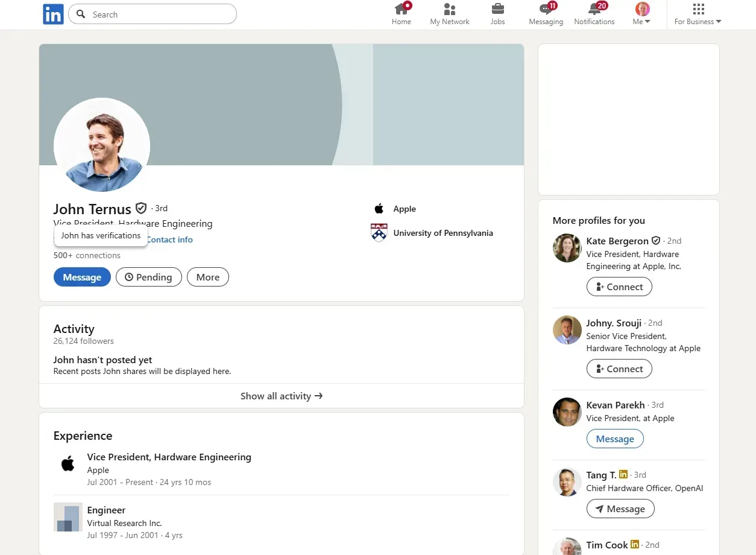
Task: Connect with Kate Bergeron
Action: pos(619,287)
